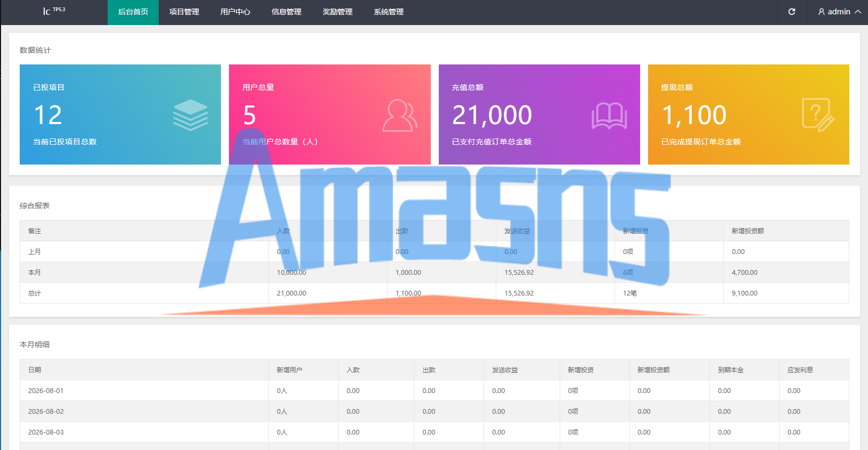Click the 综合报表 section heading

click(35, 206)
